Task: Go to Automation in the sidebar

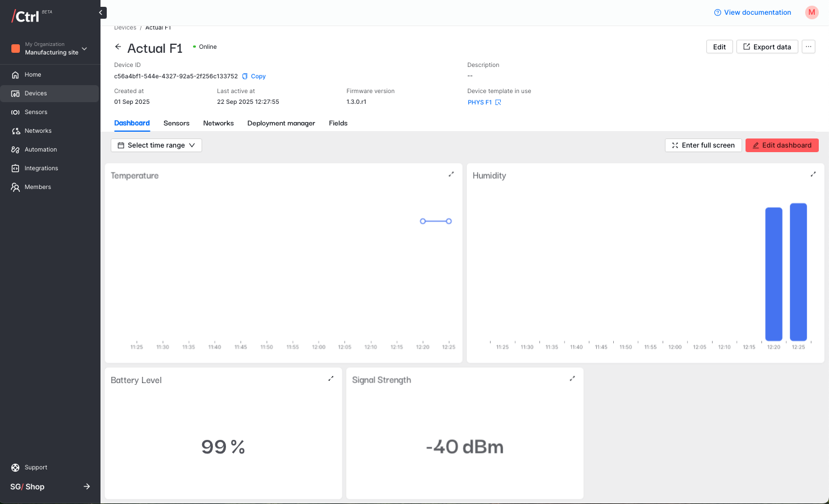Action: pos(41,150)
